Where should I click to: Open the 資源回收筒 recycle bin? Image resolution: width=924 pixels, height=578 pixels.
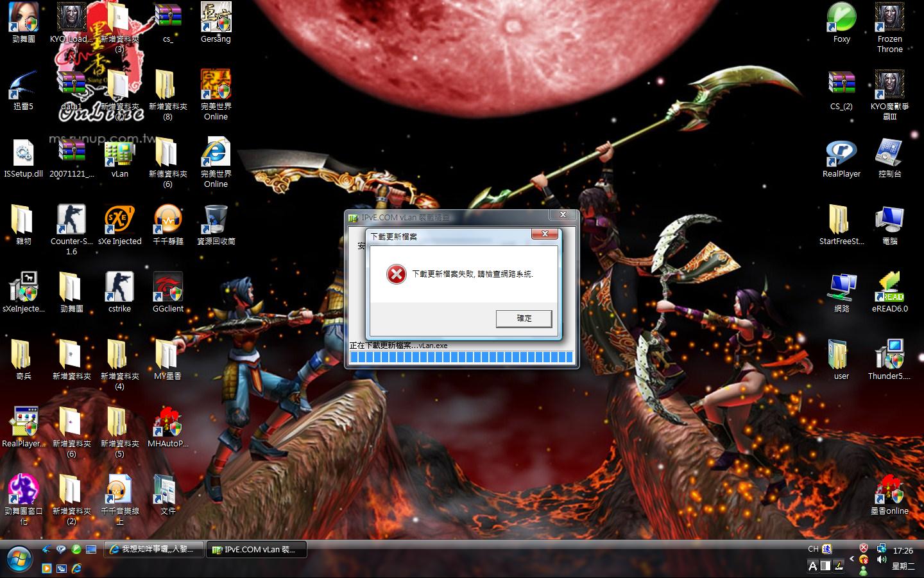(216, 225)
